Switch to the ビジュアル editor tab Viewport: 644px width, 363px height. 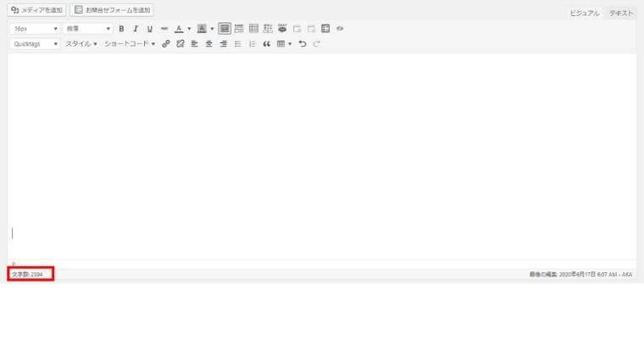coord(585,14)
